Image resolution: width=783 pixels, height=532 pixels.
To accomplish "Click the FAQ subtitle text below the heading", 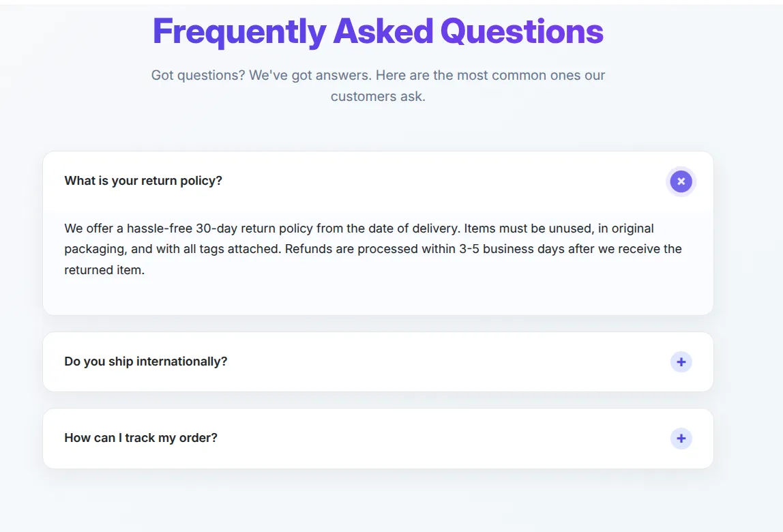I will [378, 85].
